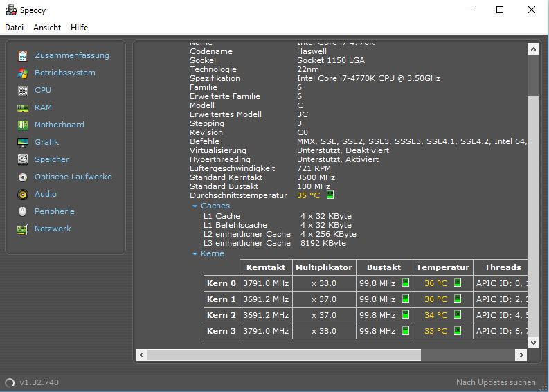The image size is (549, 392).
Task: Click Nach Updates suchen link
Action: tap(496, 382)
